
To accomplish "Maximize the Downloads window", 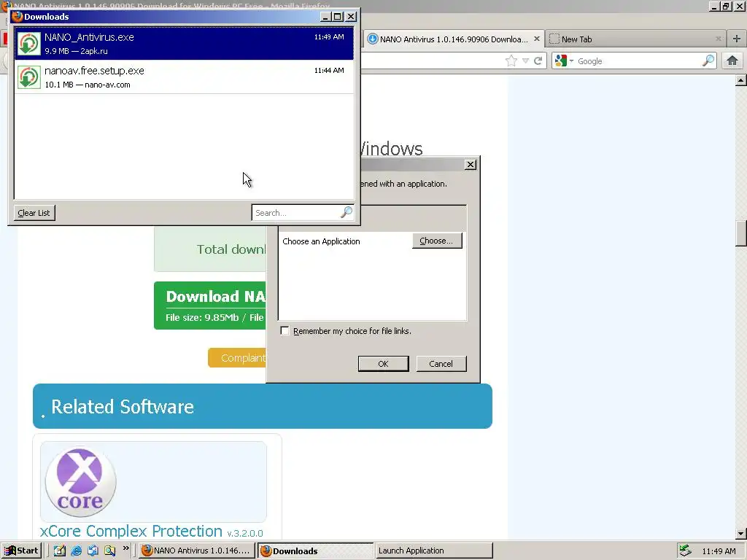I will 338,17.
